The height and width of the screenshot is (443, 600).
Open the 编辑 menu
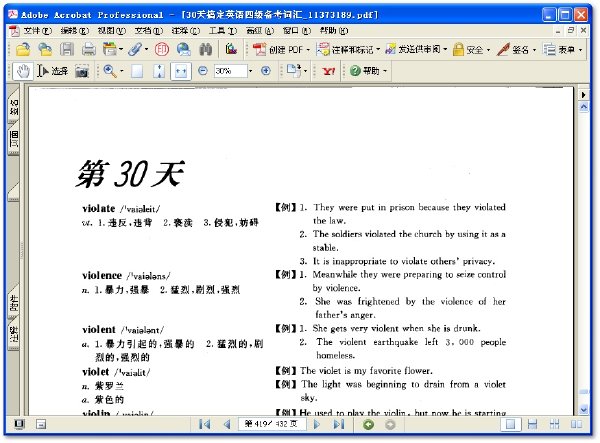[75, 31]
